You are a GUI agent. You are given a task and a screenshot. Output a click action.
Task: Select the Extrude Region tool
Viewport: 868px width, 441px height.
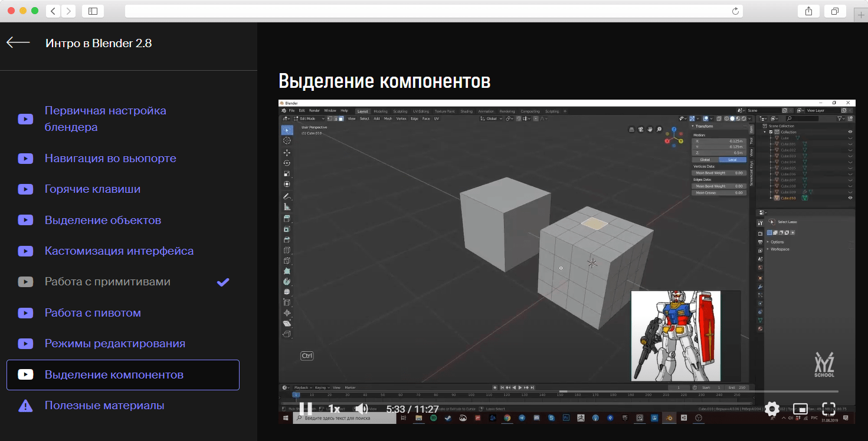coord(287,218)
